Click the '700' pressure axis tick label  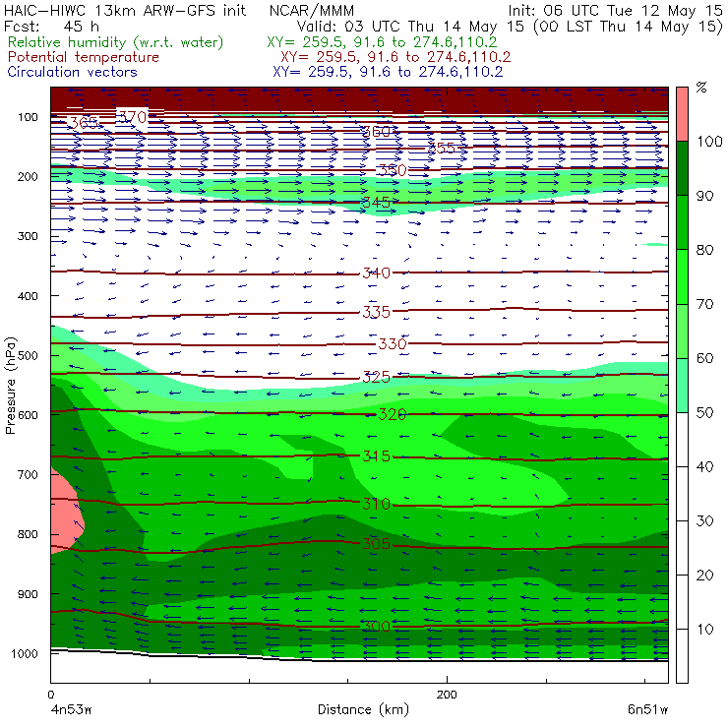(x=28, y=474)
